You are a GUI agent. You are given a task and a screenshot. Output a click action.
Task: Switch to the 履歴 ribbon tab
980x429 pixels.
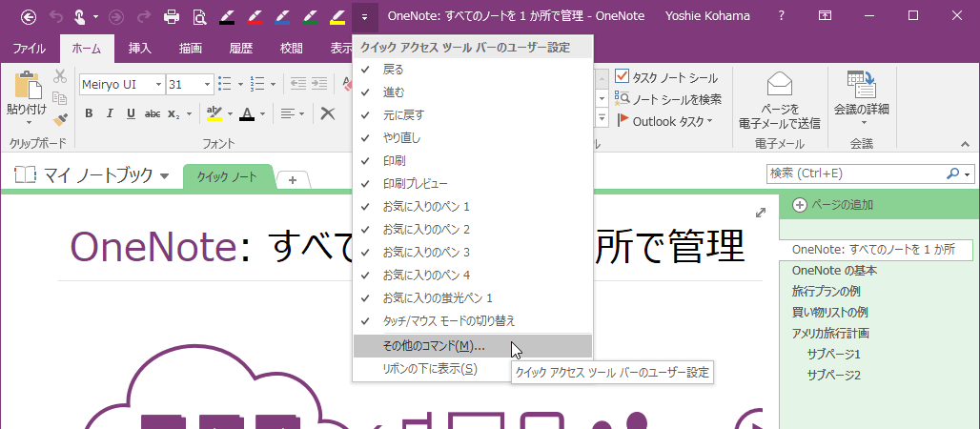tap(240, 49)
